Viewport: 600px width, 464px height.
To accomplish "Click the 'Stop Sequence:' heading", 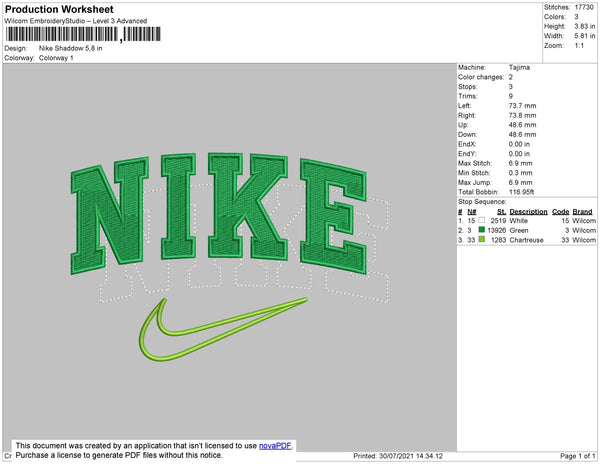I will pyautogui.click(x=482, y=202).
